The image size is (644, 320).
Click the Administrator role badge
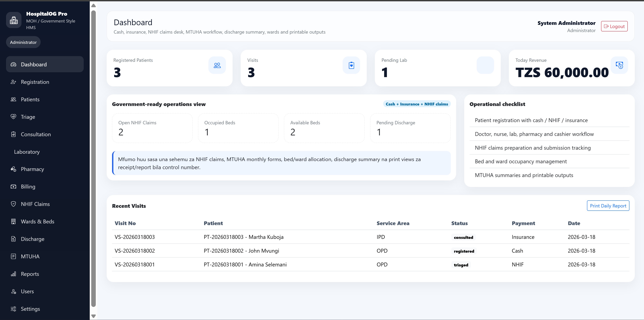(x=23, y=42)
